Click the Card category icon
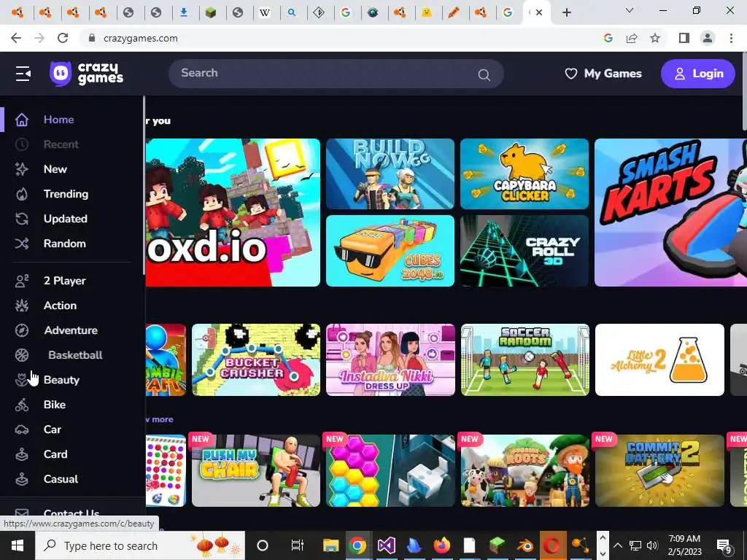Viewport: 747px width, 560px height. (x=22, y=454)
